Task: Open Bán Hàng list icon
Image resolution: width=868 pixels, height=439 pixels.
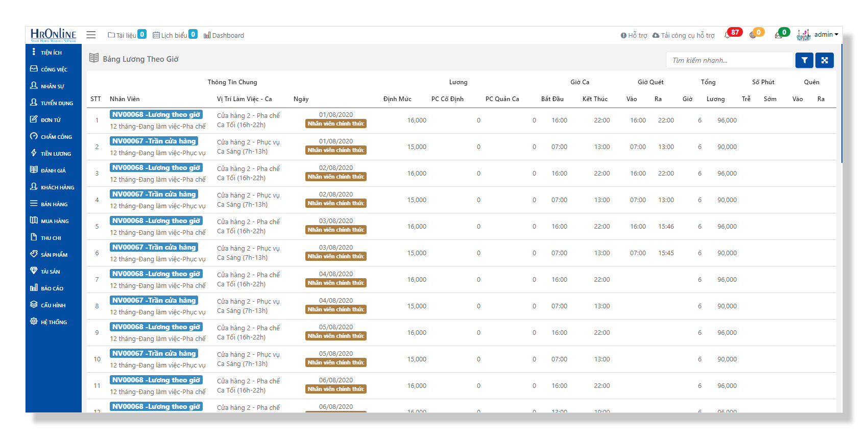Action: [34, 204]
